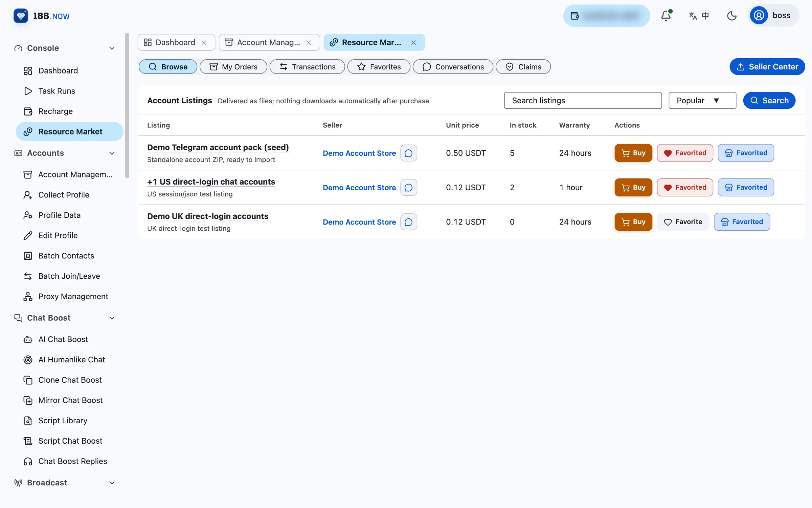The image size is (812, 508).
Task: Toggle store favorite on Demo UK row
Action: (x=742, y=222)
